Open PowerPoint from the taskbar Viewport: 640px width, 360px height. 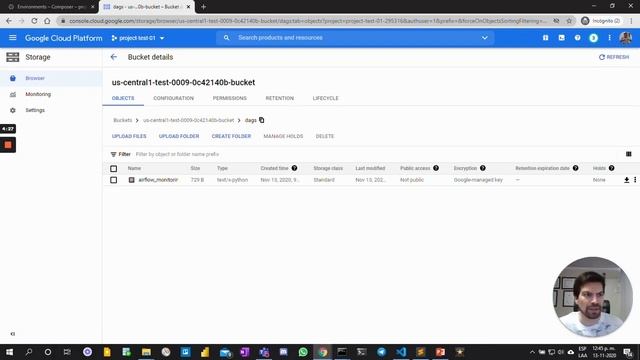[x=440, y=352]
